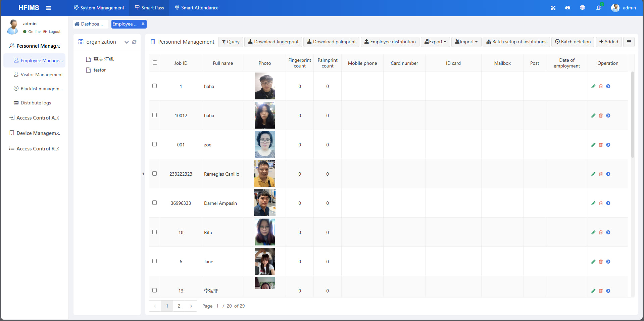Viewport: 644px width, 321px height.
Task: Open the System Management menu
Action: point(99,8)
